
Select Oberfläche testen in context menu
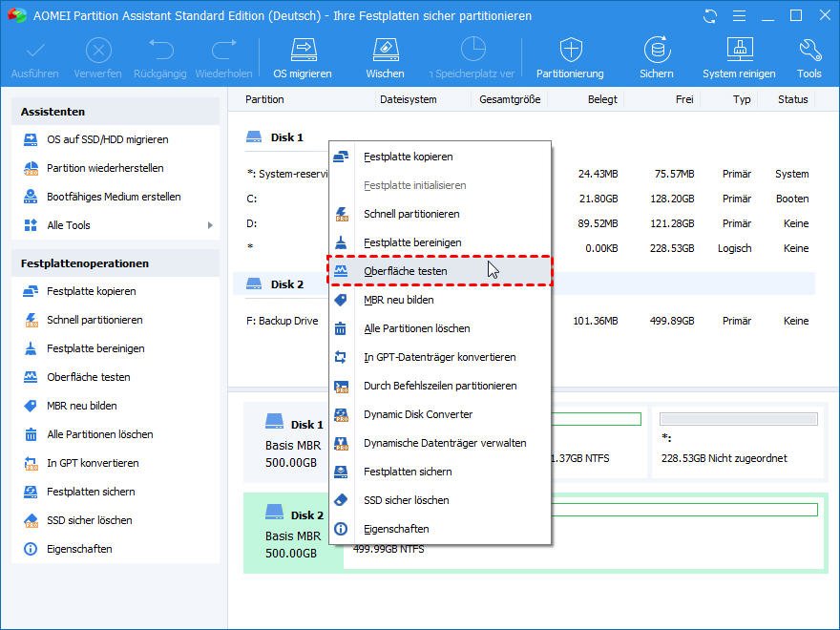tap(440, 271)
